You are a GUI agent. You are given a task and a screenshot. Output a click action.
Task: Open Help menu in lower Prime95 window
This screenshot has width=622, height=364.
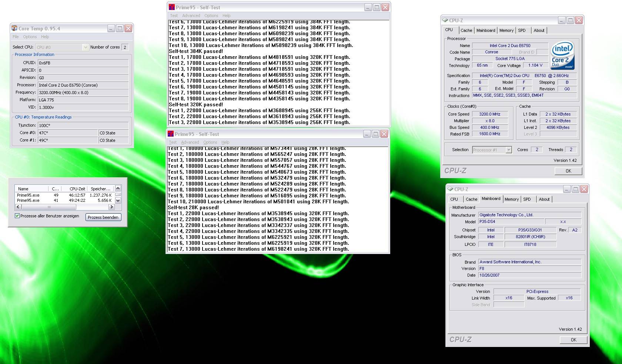click(225, 142)
